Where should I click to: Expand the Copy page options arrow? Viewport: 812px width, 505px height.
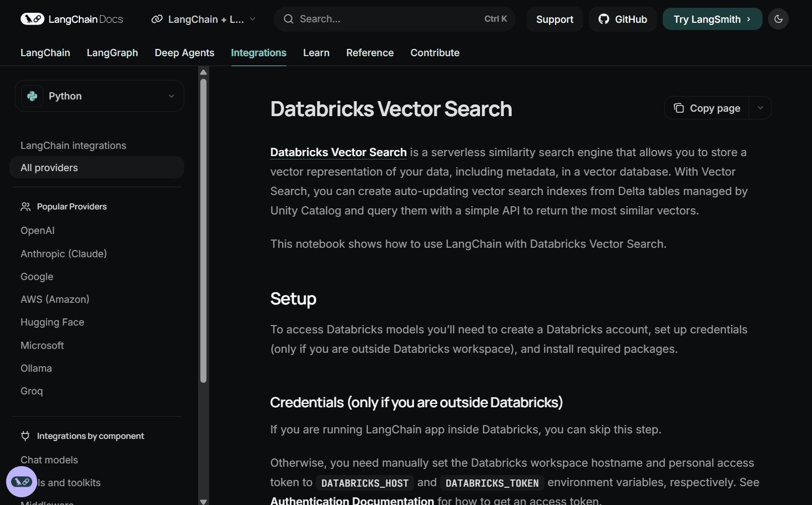[760, 108]
